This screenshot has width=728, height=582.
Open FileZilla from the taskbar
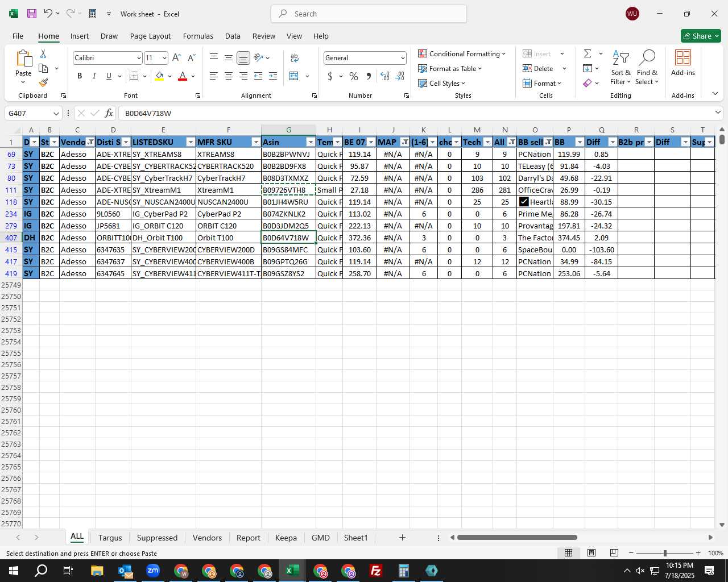tap(375, 571)
